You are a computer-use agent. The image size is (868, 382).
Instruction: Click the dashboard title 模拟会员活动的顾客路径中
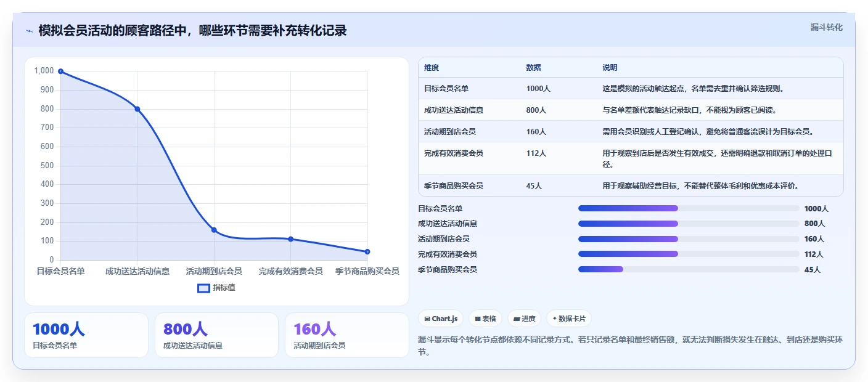[x=192, y=31]
